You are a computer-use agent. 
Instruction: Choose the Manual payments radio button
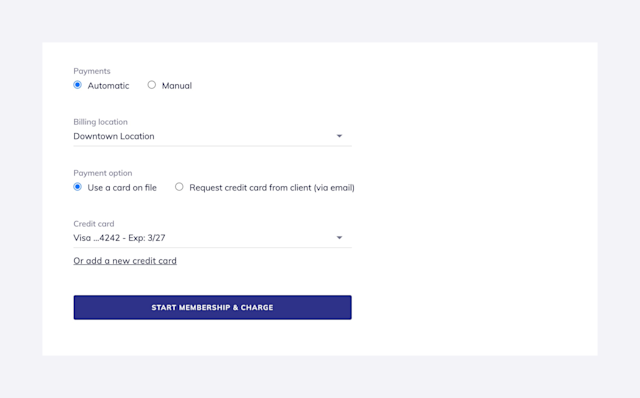pos(151,85)
